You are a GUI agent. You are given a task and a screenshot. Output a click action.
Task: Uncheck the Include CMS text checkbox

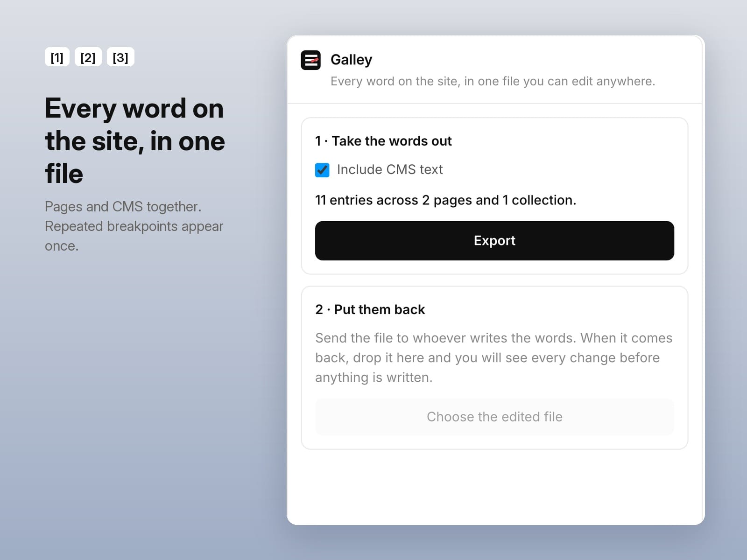(x=322, y=170)
